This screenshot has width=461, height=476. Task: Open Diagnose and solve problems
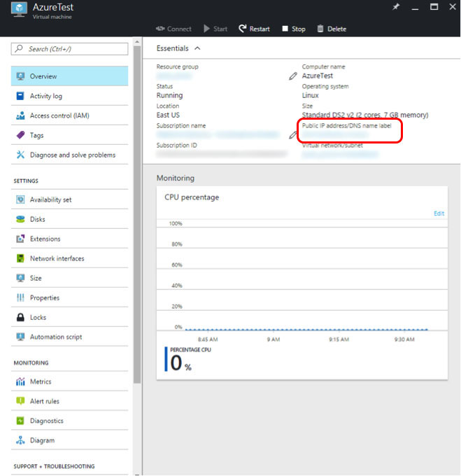coord(69,155)
